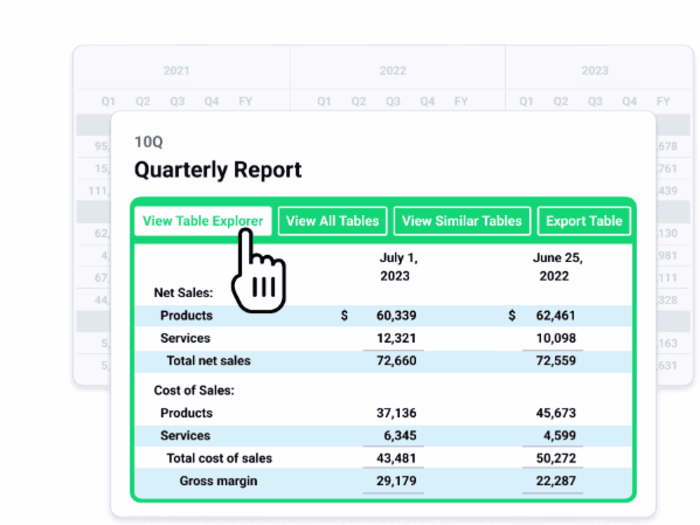Select the Gross margin row label
Image resolution: width=700 pixels, height=525 pixels.
[x=218, y=481]
